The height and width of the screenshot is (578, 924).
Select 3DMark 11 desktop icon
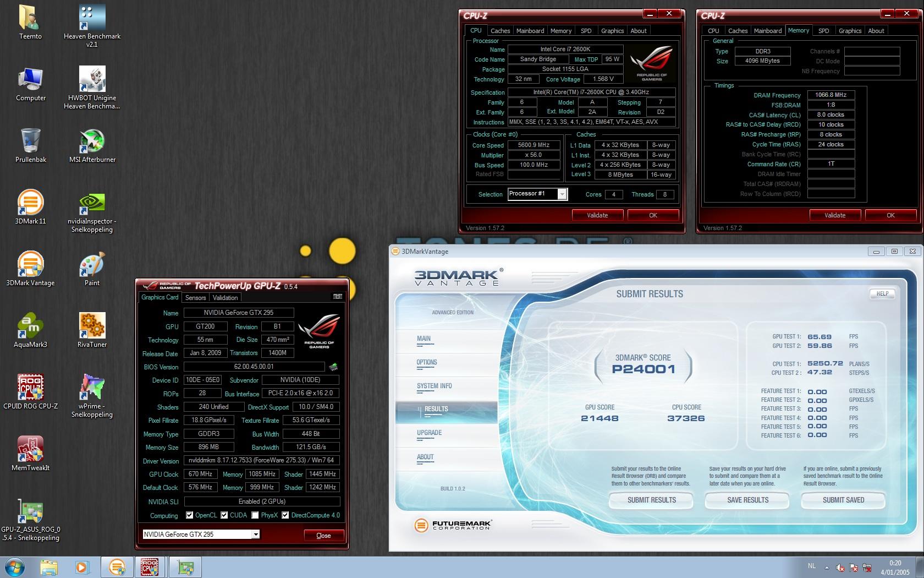(30, 207)
